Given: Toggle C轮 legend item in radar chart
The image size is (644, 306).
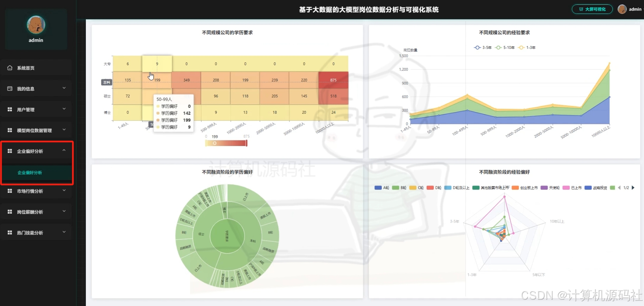Looking at the screenshot, I should (x=416, y=188).
